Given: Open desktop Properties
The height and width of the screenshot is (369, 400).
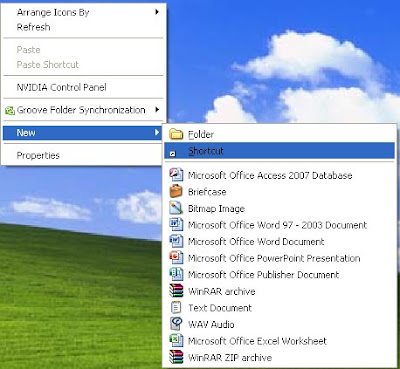Looking at the screenshot, I should [x=83, y=155].
